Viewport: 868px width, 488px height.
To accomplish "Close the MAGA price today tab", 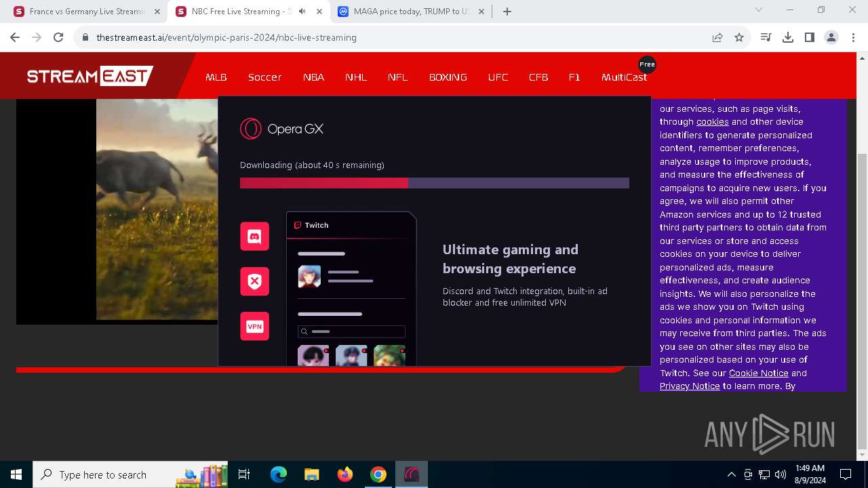I will point(481,12).
